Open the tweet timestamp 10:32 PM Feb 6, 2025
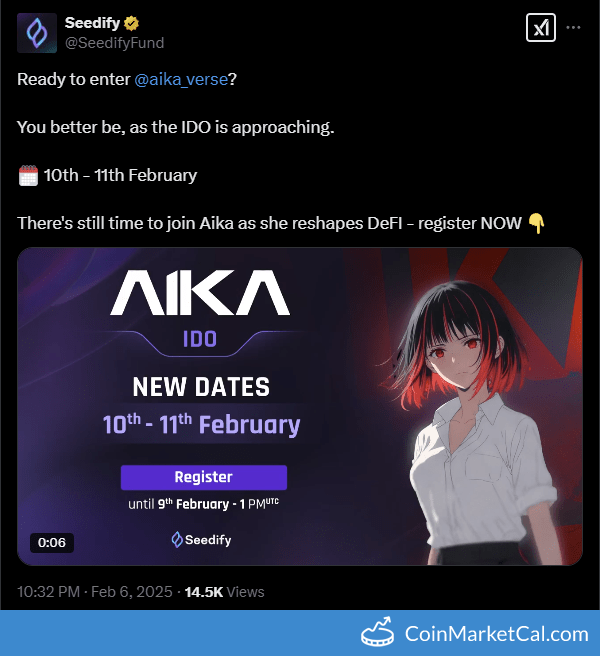 [95, 592]
